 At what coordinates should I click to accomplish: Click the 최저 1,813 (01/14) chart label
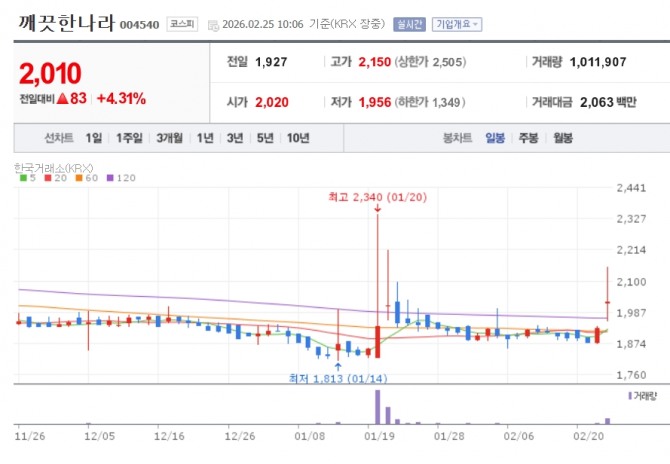[338, 379]
